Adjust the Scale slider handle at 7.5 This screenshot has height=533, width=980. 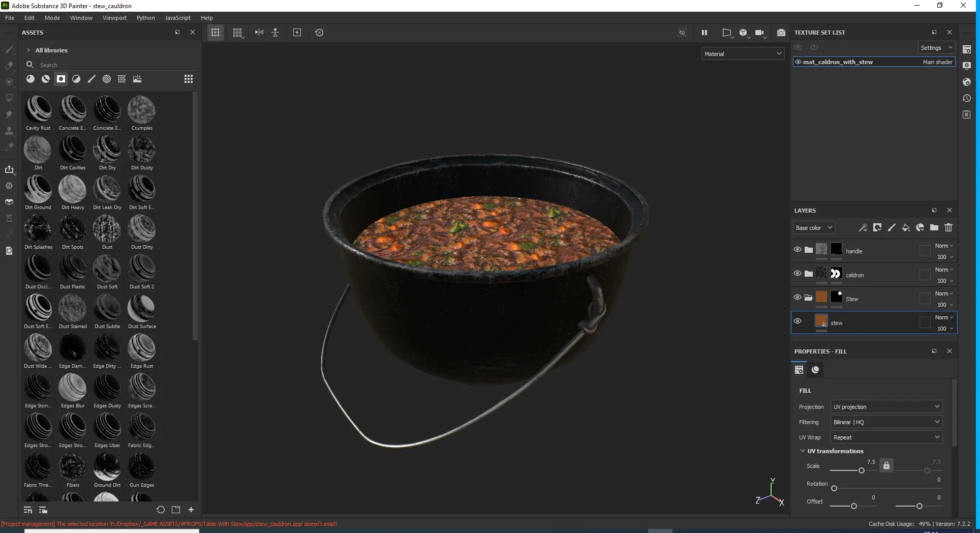[862, 470]
